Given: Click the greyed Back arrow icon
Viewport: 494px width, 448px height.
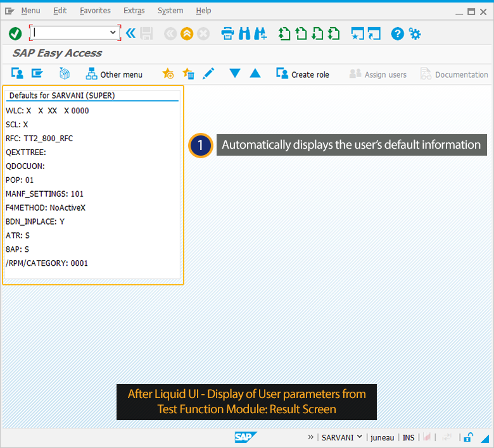Looking at the screenshot, I should pyautogui.click(x=170, y=34).
